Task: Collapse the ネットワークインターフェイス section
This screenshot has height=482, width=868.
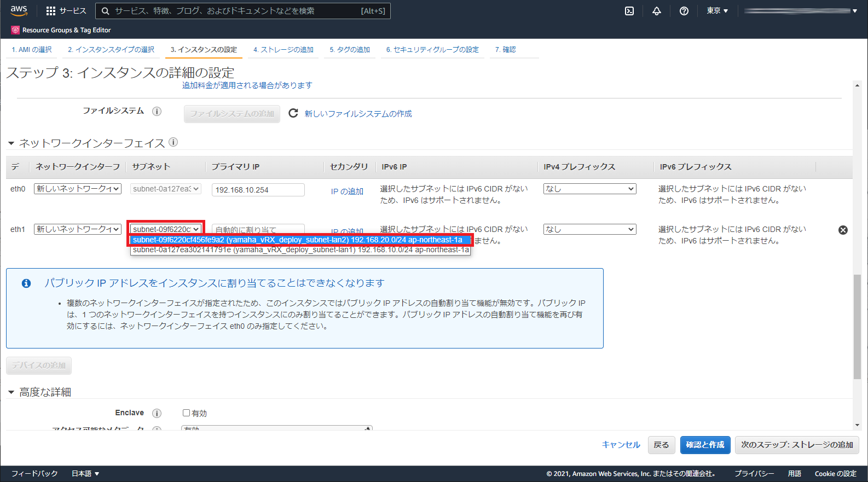Action: (x=11, y=143)
